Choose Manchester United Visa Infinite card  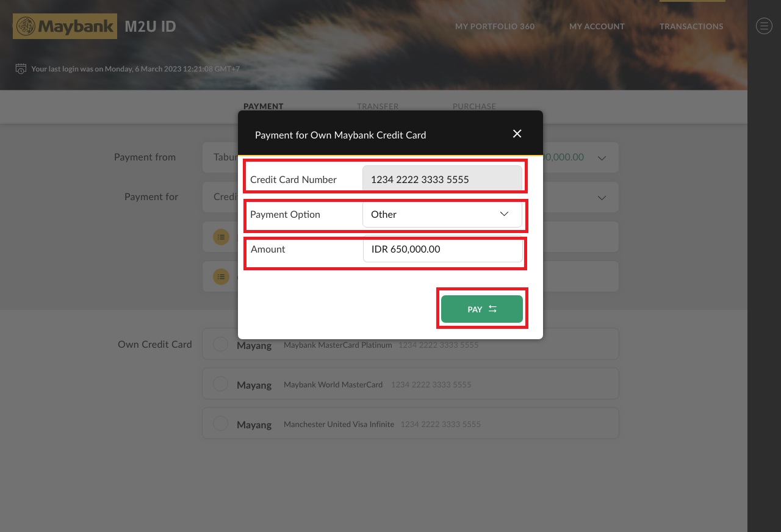tap(221, 424)
